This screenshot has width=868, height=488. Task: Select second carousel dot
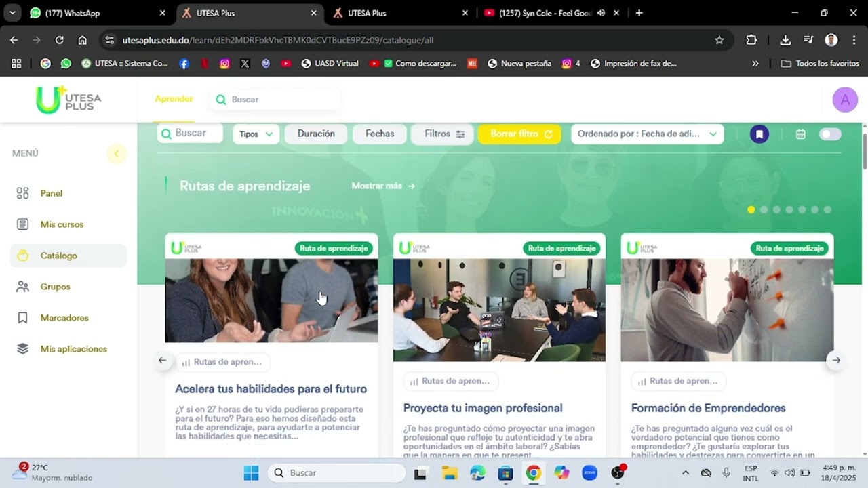tap(764, 210)
